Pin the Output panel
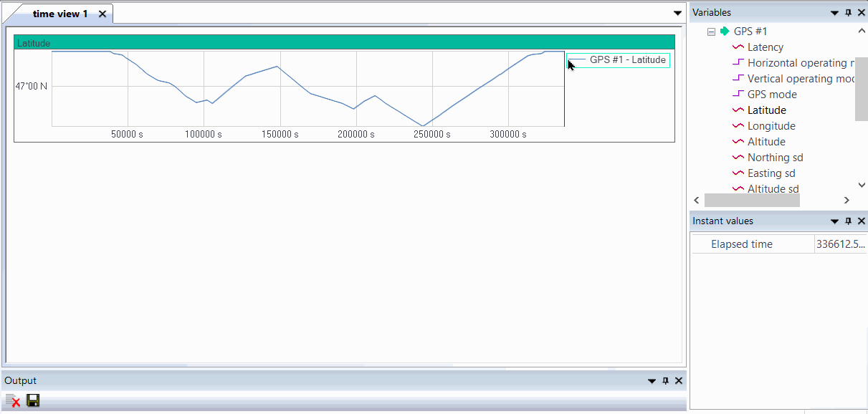 666,381
